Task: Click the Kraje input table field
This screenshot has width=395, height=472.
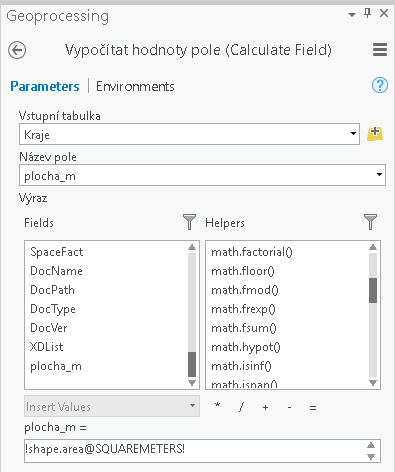Action: click(x=189, y=134)
